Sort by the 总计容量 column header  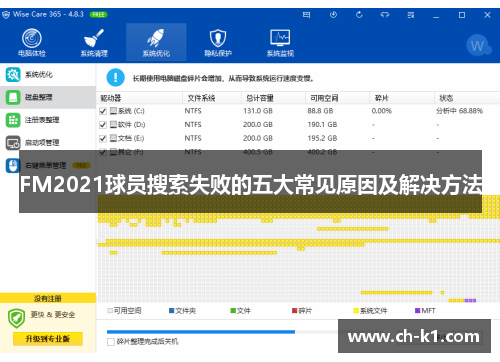(x=273, y=98)
